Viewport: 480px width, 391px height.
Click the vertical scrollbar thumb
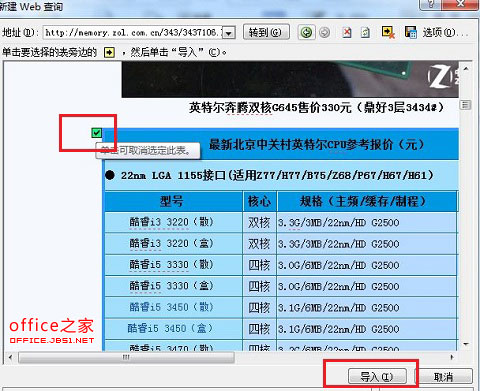coord(465,105)
